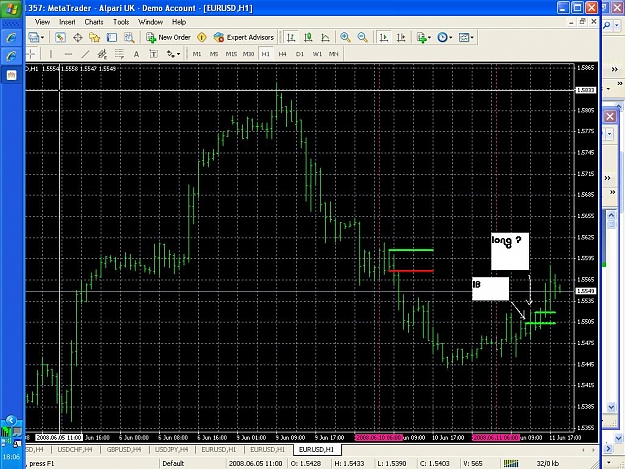This screenshot has width=625, height=469.
Task: Expand the Indicators dropdown arrow
Action: tap(429, 38)
